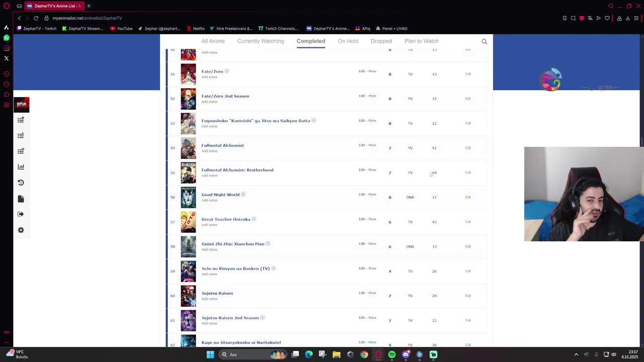Open the translate page icon
644x362 pixels.
pyautogui.click(x=590, y=18)
